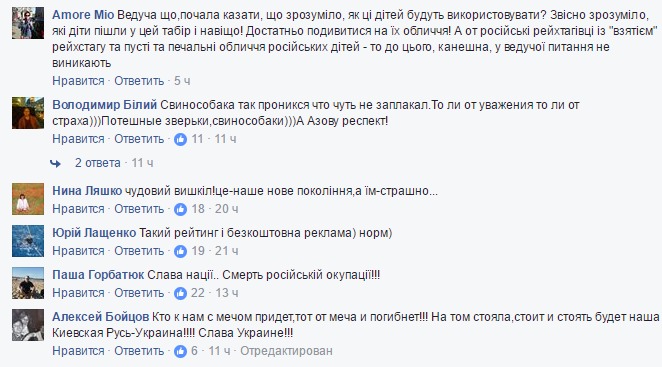662x367 pixels.
Task: Expand the 2 ответа replies thread
Action: [x=98, y=163]
